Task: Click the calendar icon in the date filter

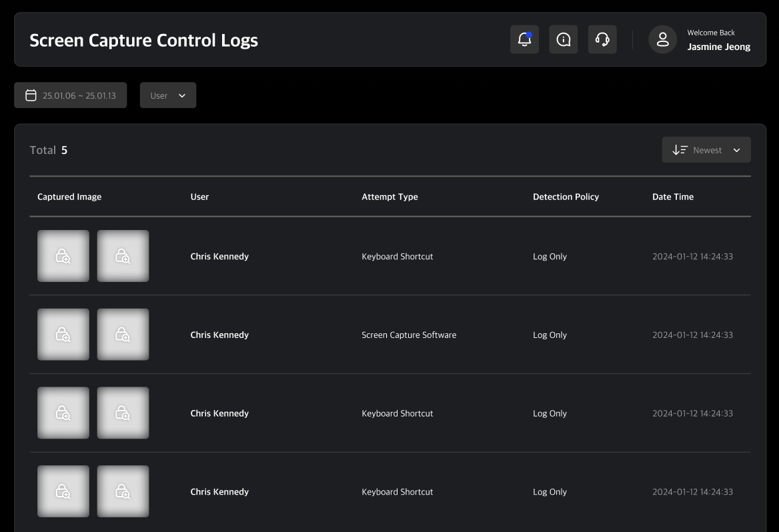Action: (31, 95)
